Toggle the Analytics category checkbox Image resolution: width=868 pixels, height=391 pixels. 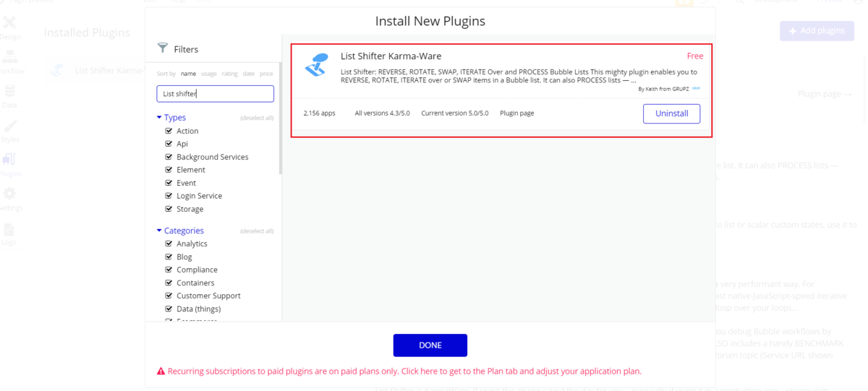(169, 244)
